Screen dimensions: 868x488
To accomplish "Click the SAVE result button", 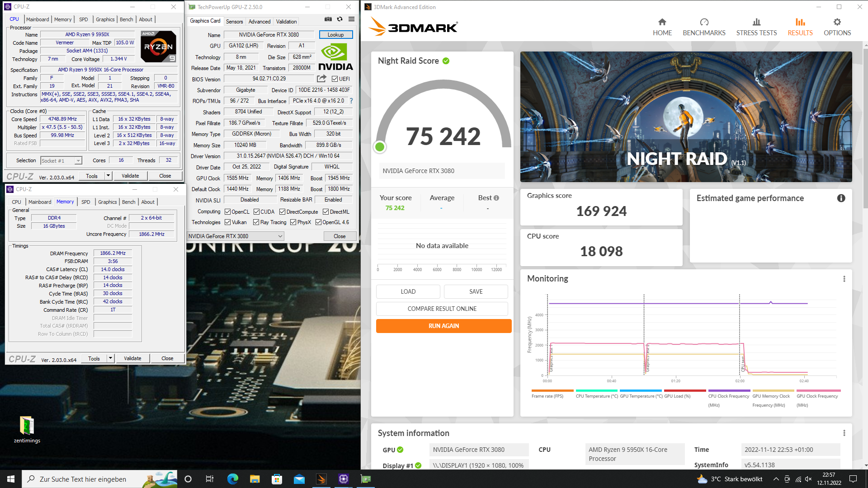I will (x=476, y=292).
